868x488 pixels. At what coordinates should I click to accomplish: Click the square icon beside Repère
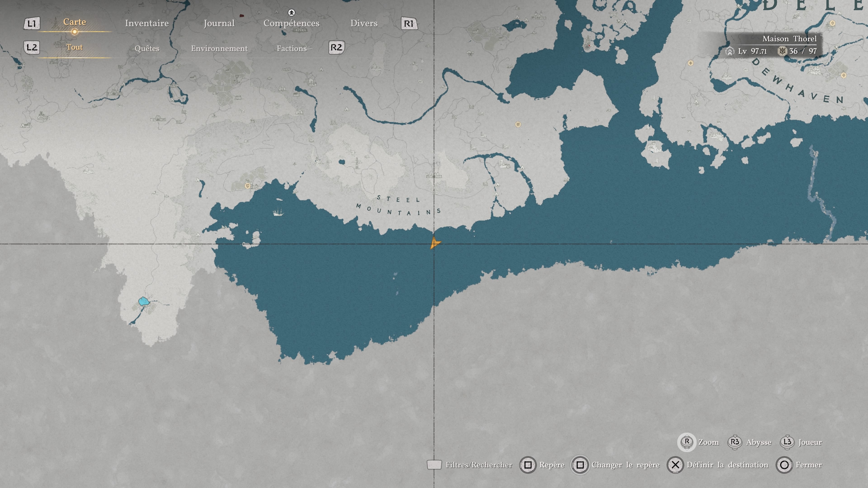point(528,465)
